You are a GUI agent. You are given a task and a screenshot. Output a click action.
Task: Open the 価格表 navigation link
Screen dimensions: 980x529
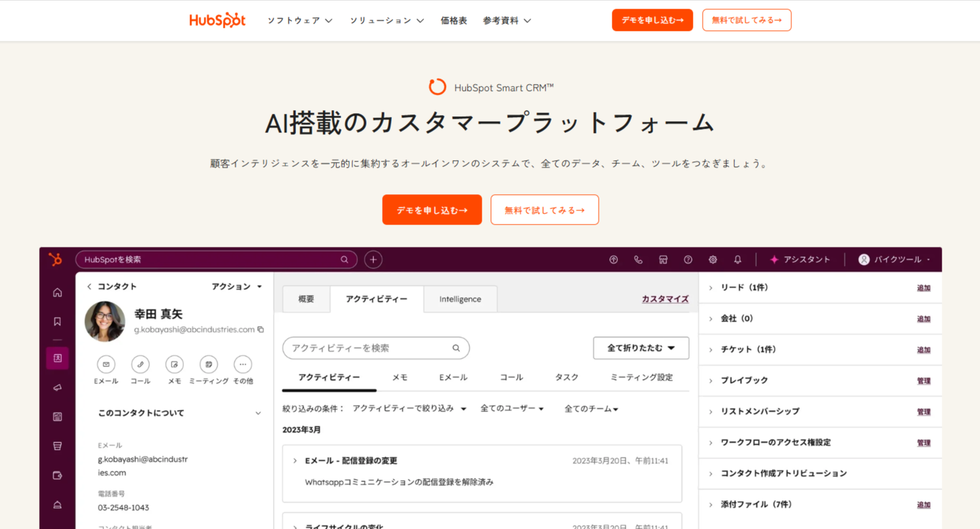[454, 20]
